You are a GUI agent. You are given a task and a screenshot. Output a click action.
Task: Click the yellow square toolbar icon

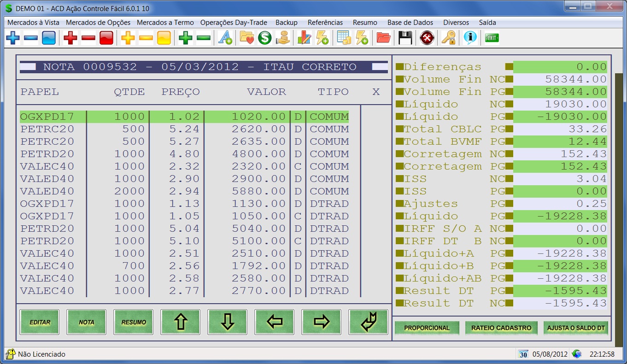[164, 38]
